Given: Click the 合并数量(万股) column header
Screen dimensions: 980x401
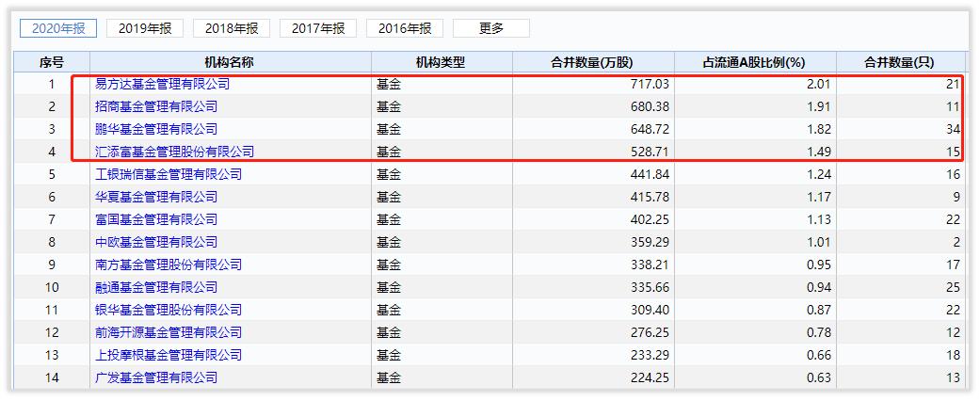Looking at the screenshot, I should click(x=593, y=62).
